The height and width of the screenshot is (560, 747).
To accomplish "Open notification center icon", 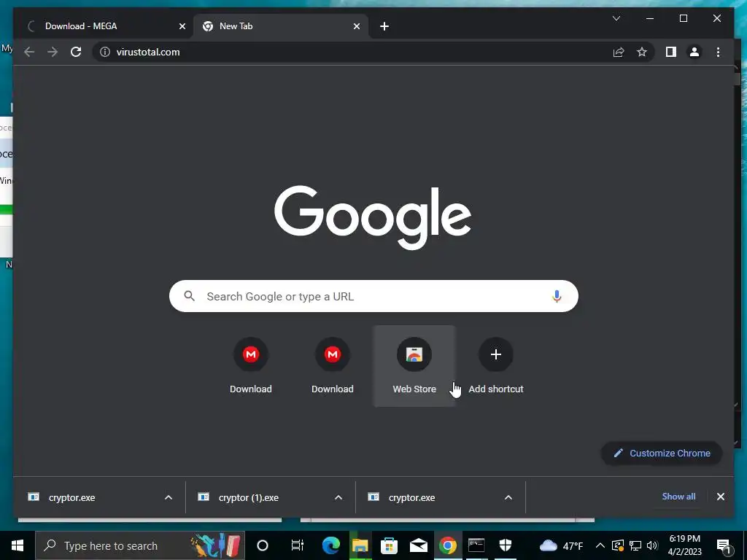I will point(724,545).
